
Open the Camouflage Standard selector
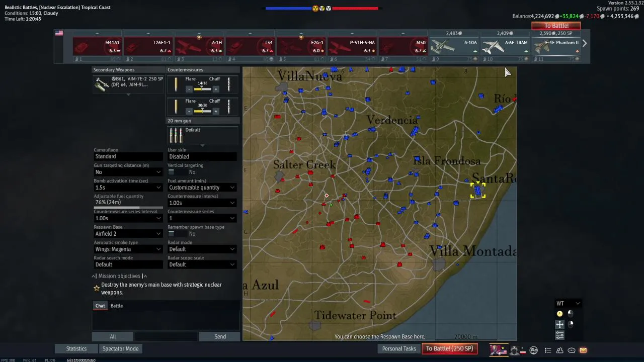[x=128, y=157]
